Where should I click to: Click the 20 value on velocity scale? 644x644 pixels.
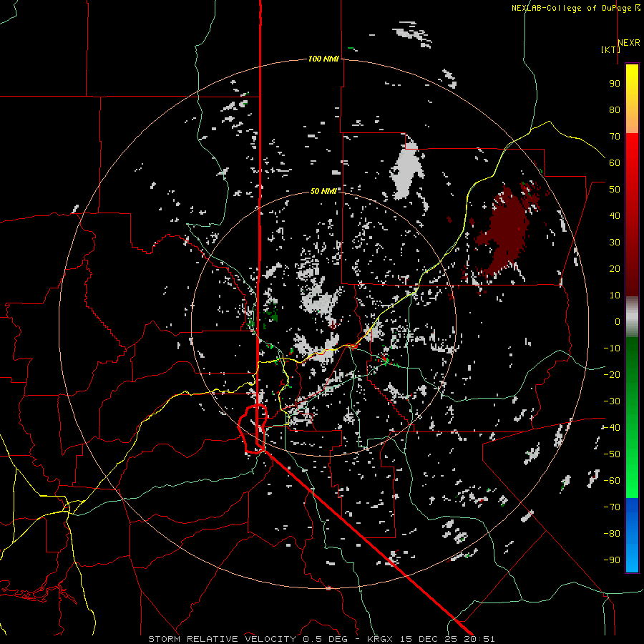pos(615,268)
